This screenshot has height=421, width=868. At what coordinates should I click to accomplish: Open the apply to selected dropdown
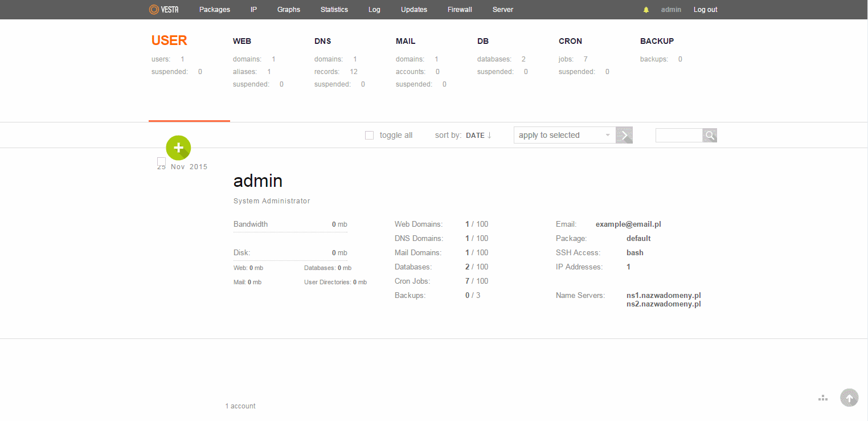(565, 135)
